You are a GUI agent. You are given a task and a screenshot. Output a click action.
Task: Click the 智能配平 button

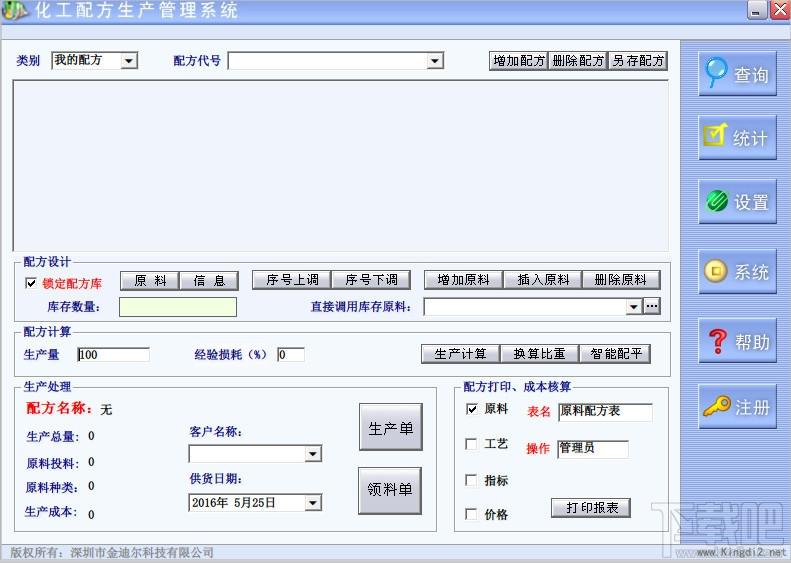615,354
